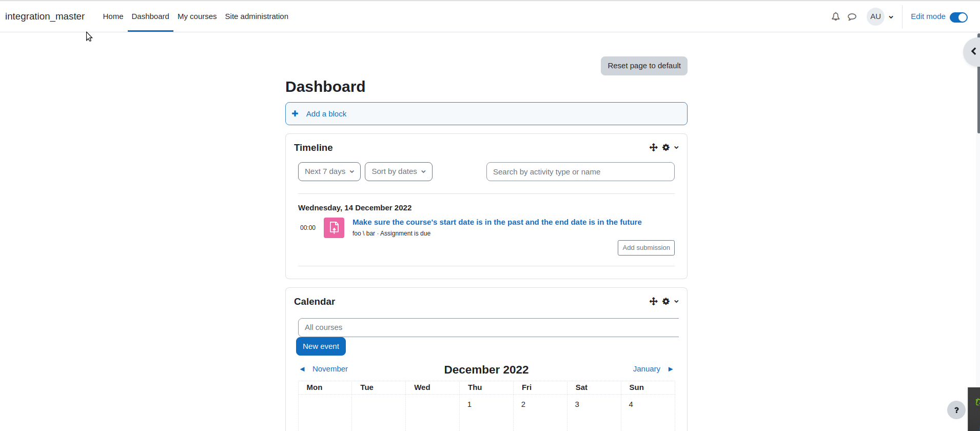Viewport: 980px width, 431px height.
Task: Open Site administration in the top navigation
Action: coord(257,16)
